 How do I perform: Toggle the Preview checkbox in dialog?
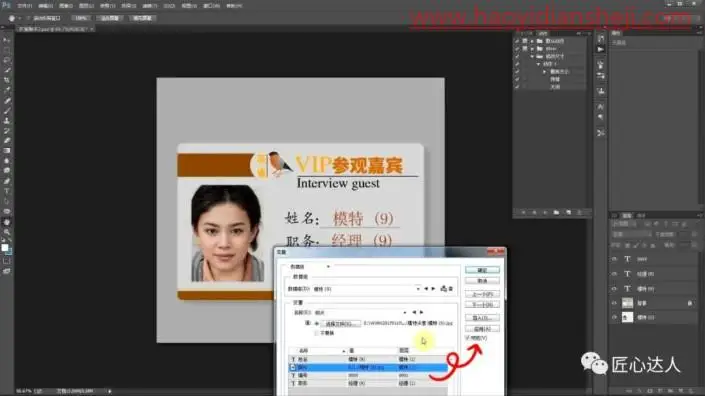tap(468, 338)
